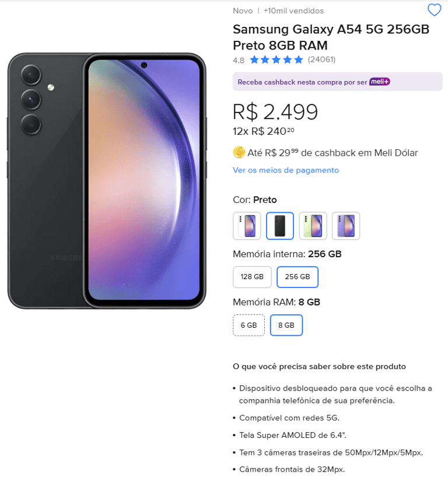Add product to favorites with heart icon
The height and width of the screenshot is (477, 448).
click(x=434, y=10)
